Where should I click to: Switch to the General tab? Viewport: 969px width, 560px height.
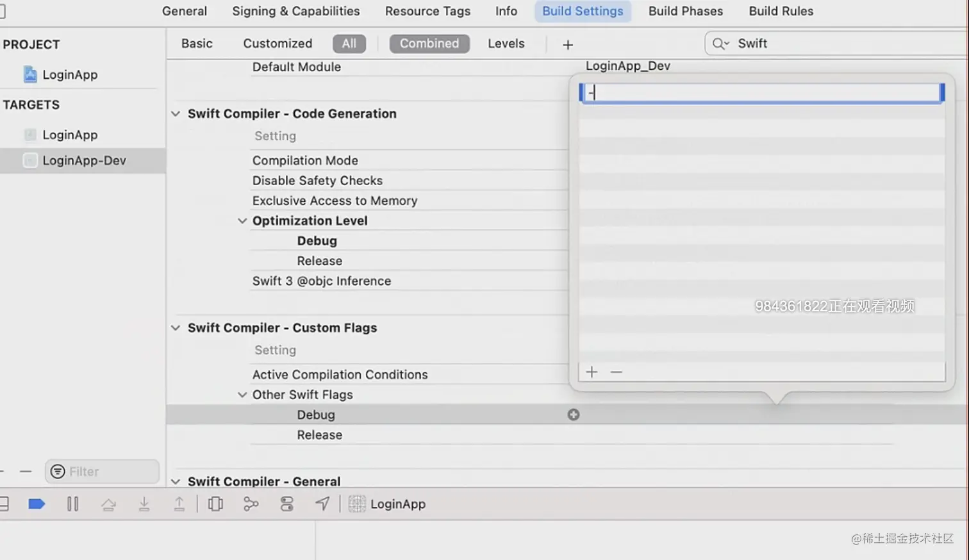pos(185,12)
